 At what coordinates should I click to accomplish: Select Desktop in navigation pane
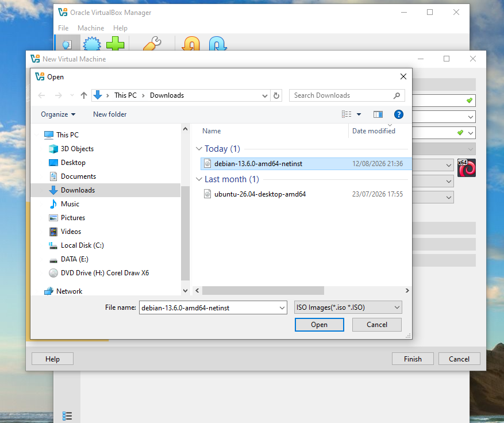(x=73, y=163)
